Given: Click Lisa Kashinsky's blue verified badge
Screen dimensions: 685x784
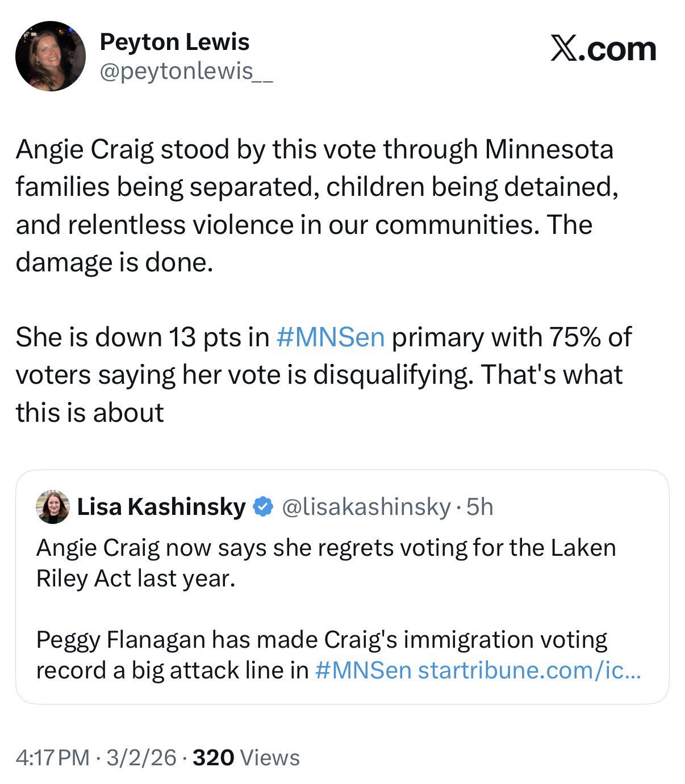Looking at the screenshot, I should coord(262,506).
